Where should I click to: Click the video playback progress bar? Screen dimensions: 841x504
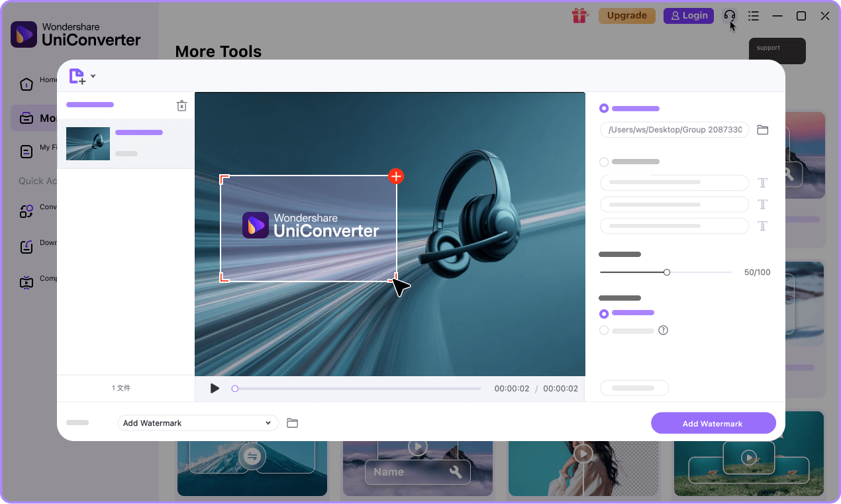pyautogui.click(x=358, y=389)
